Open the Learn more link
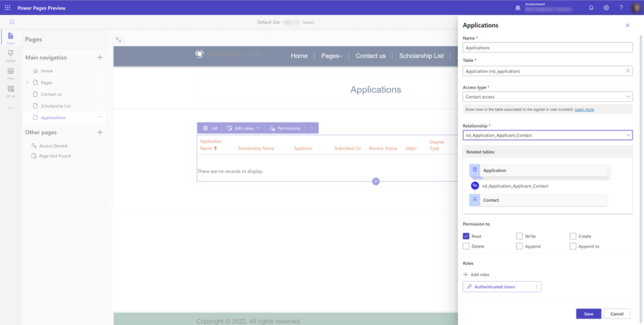Image resolution: width=644 pixels, height=325 pixels. [584, 110]
